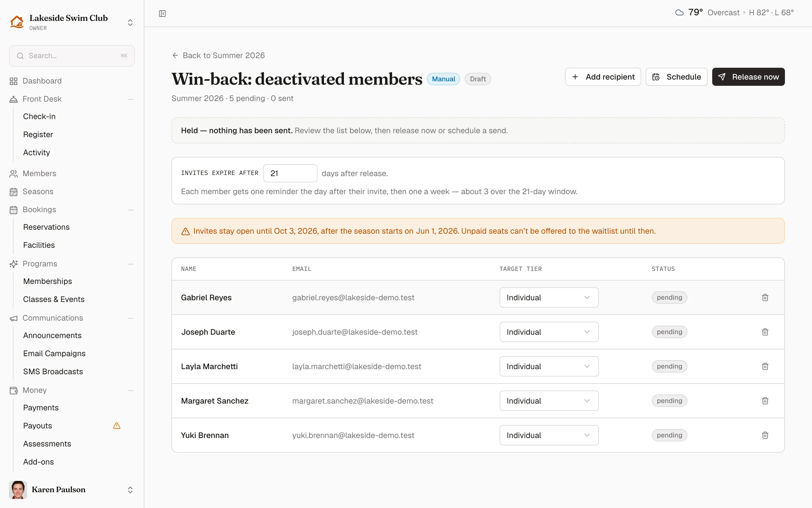
Task: Go to Check-in page
Action: [39, 116]
